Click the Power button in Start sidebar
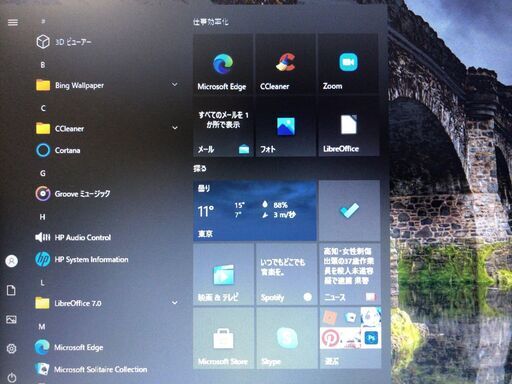Viewport: 512px width, 384px height. point(12,377)
